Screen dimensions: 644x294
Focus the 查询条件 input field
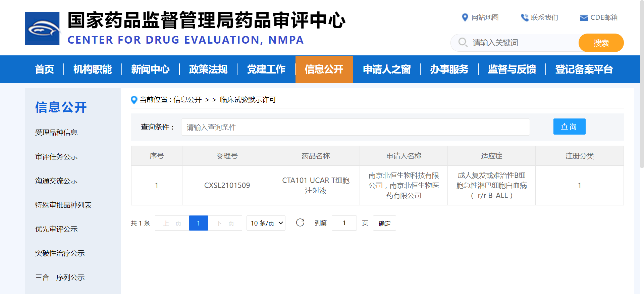coord(355,127)
